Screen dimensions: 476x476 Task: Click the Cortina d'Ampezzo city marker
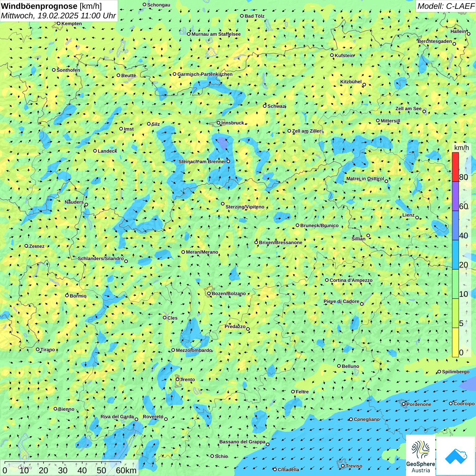[x=327, y=280]
